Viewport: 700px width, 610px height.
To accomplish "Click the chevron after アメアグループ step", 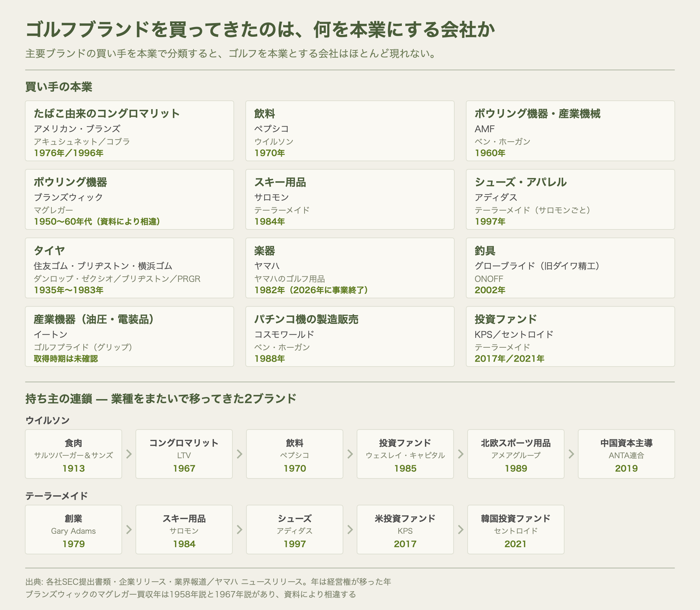I will click(x=571, y=454).
